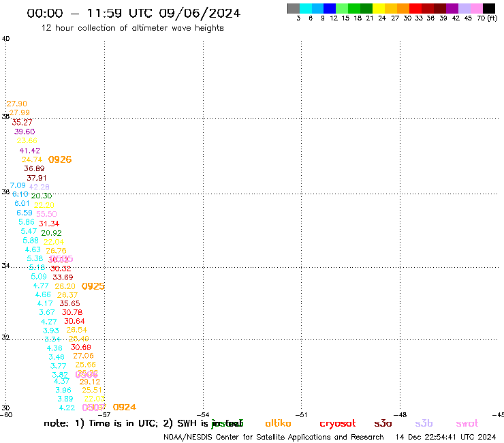Click the NOAA/NESDIS footer credit text

(x=274, y=437)
